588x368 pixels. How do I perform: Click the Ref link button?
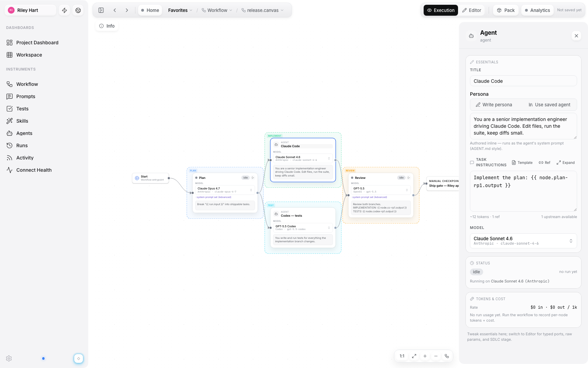[x=544, y=163]
